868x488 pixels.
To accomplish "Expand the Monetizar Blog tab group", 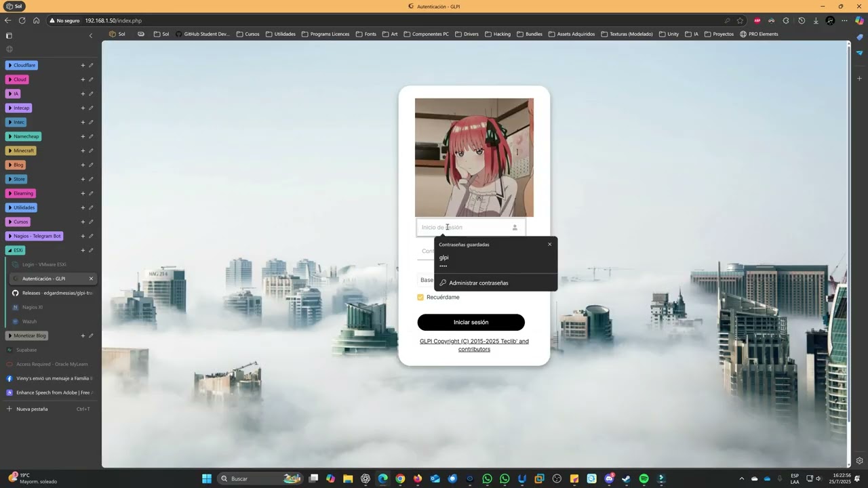I will tap(27, 335).
